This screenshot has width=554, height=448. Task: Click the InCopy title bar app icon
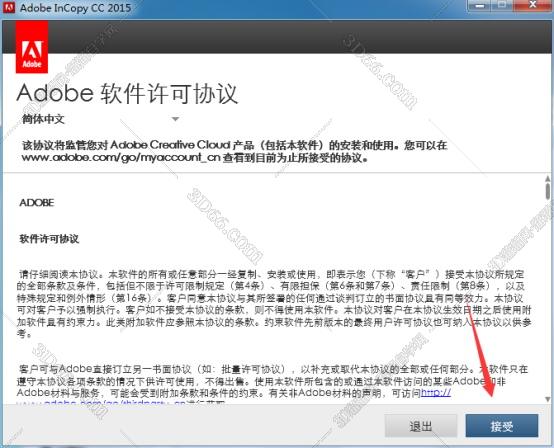9,7
